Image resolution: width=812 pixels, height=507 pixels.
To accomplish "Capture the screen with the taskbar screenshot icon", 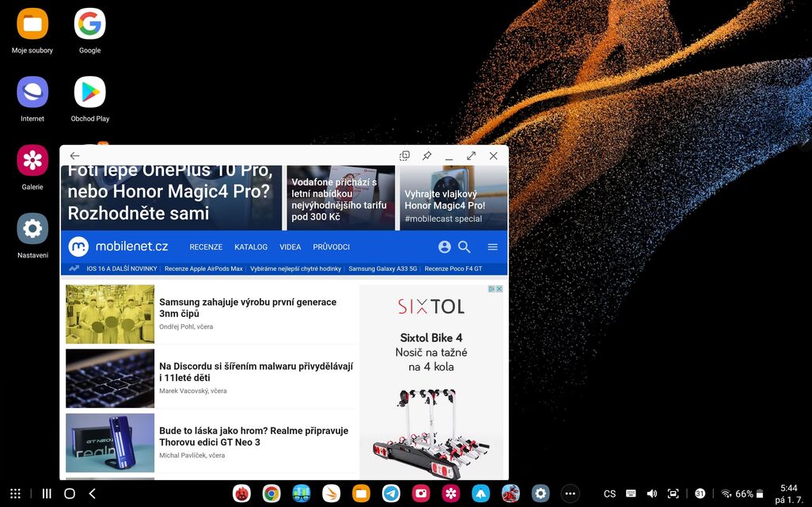I will [674, 493].
